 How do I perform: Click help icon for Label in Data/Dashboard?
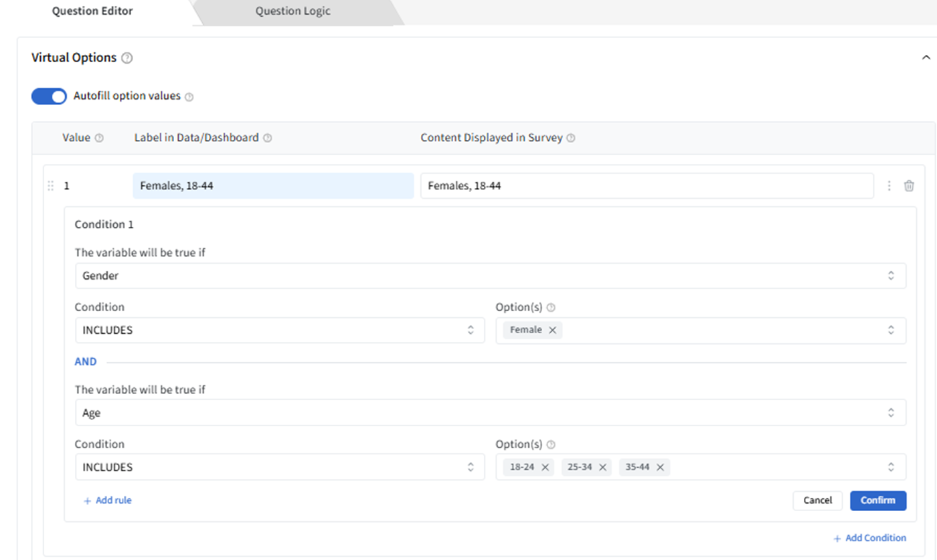point(267,138)
